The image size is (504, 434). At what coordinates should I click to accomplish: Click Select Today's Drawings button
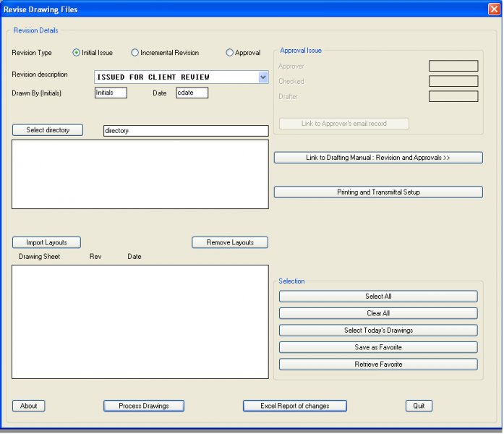(378, 331)
